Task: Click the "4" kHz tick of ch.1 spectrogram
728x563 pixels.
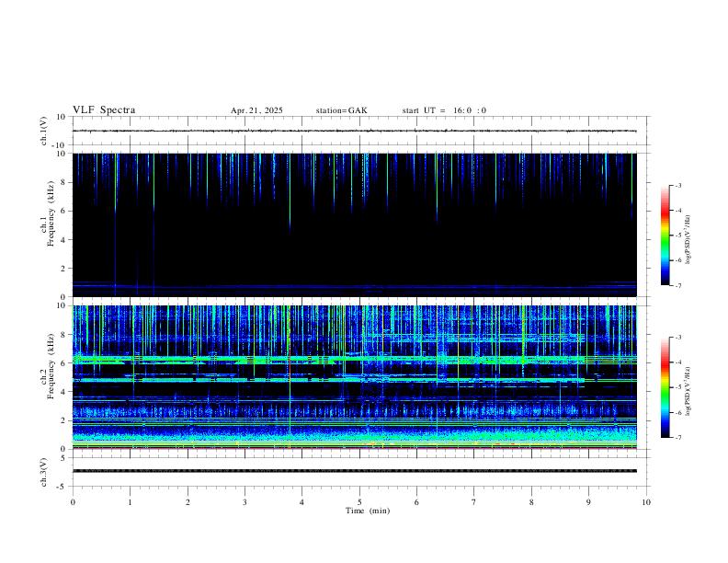Action: click(63, 240)
